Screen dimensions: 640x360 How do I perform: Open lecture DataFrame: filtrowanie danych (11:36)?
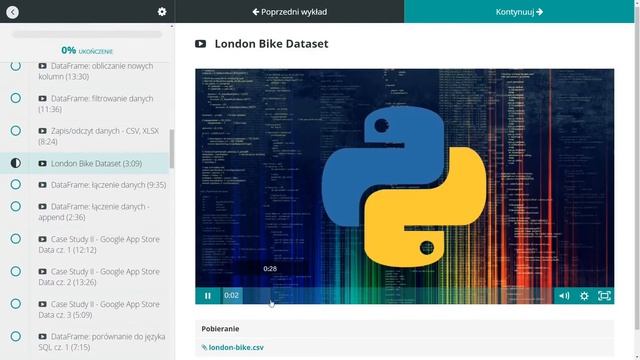96,104
